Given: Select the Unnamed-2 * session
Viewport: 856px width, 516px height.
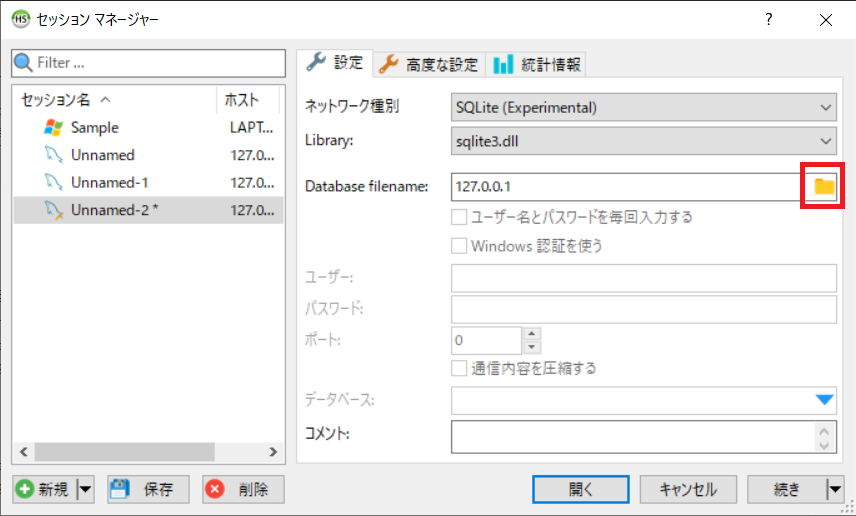Looking at the screenshot, I should tap(148, 210).
